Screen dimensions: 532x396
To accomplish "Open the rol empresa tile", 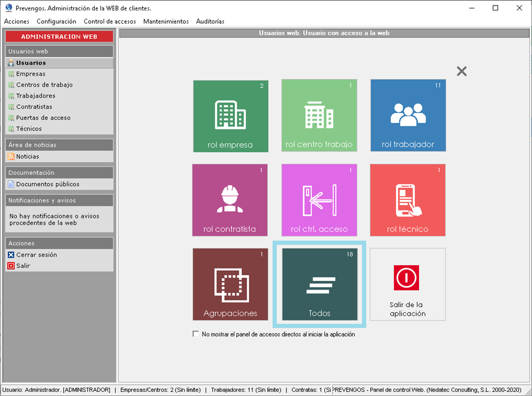I will coord(231,116).
